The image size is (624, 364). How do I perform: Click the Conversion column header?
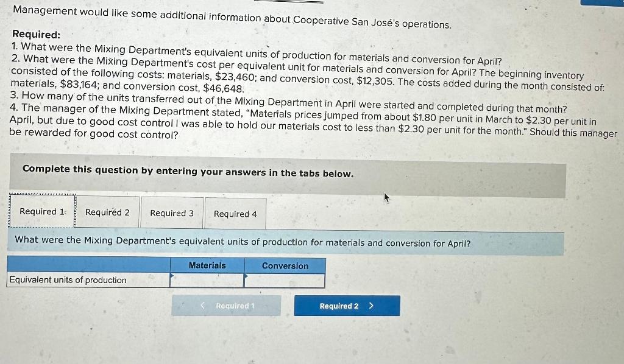(285, 266)
